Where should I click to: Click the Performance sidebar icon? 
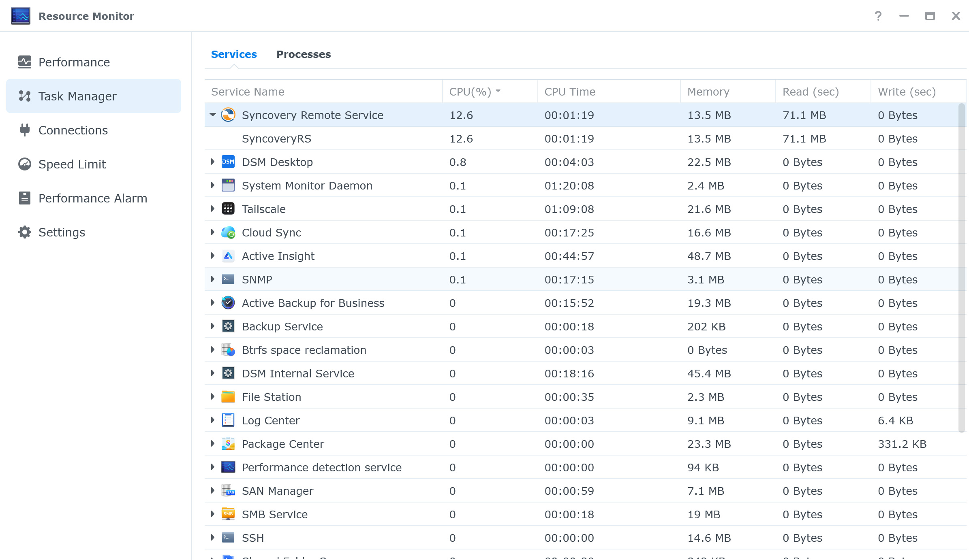pyautogui.click(x=25, y=62)
